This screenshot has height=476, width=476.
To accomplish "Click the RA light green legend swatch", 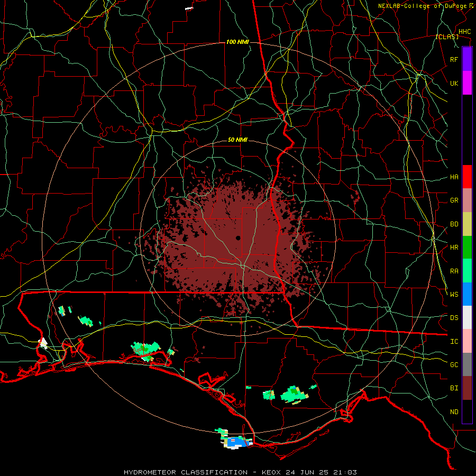I will [467, 271].
